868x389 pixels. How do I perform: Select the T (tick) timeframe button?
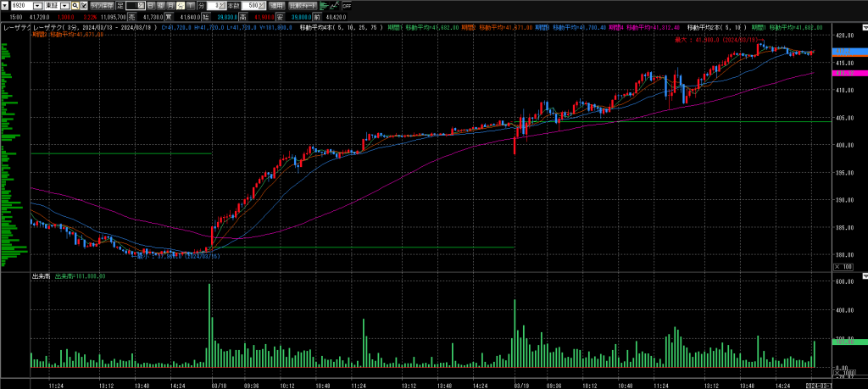[190, 5]
